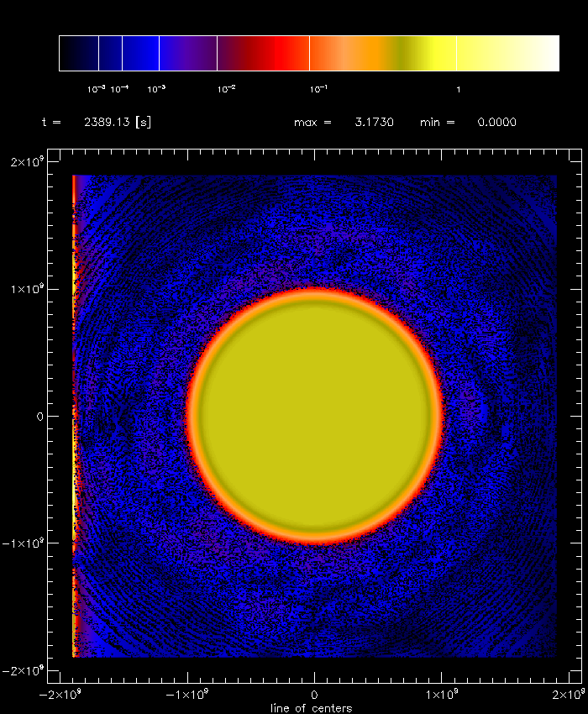Click the colorbar tick label 10^-2
This screenshot has height=714, width=588.
tap(226, 89)
